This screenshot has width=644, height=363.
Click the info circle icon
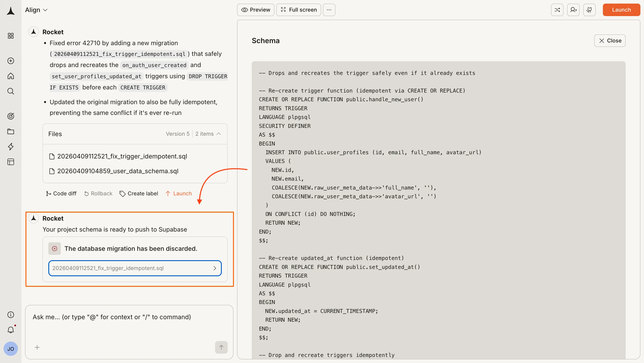pos(11,314)
